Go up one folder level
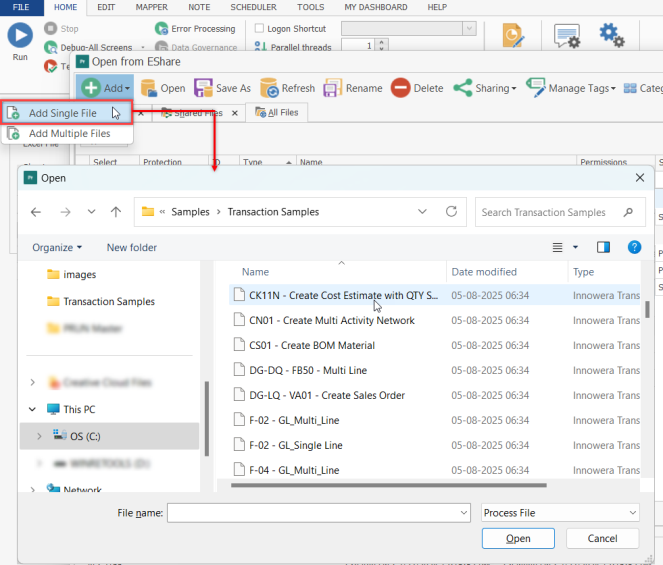 [x=116, y=212]
